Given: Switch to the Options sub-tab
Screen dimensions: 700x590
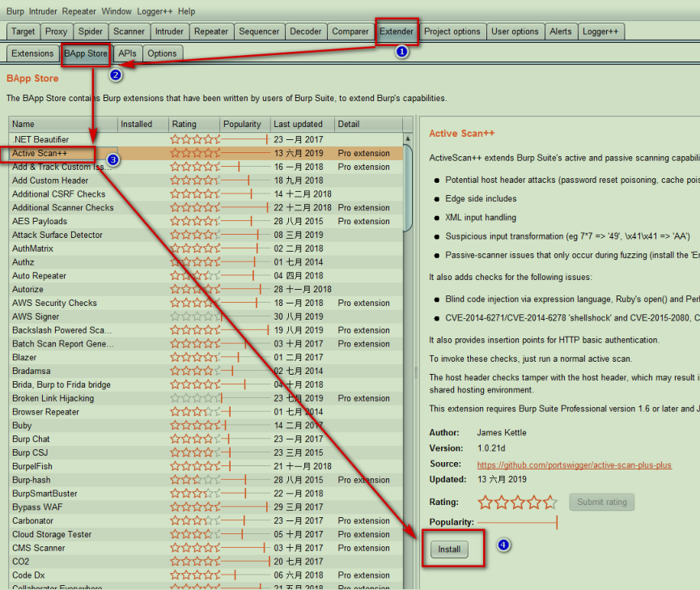Looking at the screenshot, I should point(162,53).
